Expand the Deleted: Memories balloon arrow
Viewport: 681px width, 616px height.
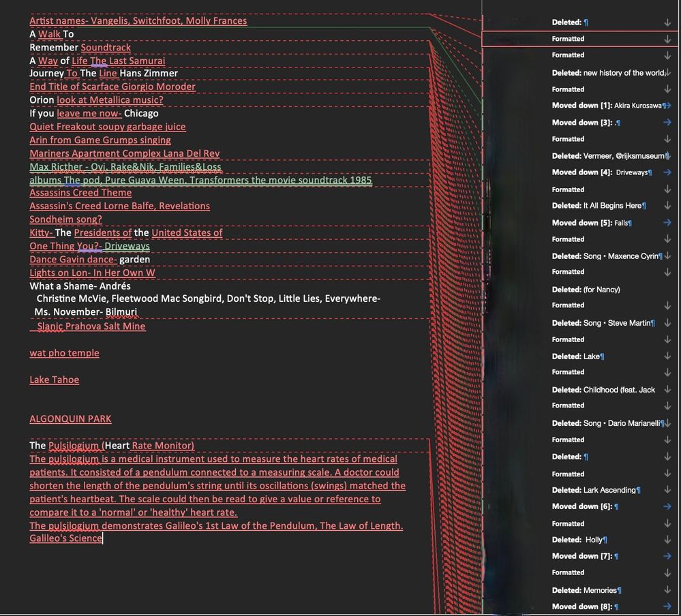click(668, 590)
